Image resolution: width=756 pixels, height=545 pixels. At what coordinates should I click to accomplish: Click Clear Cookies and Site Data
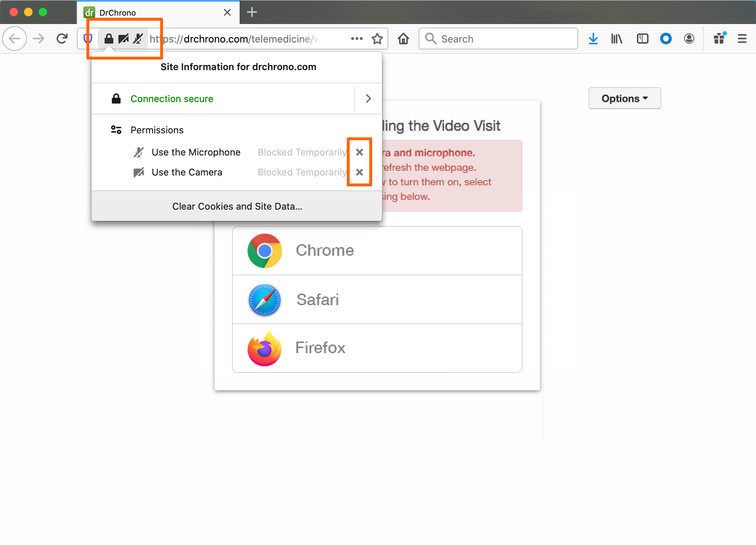pos(237,206)
